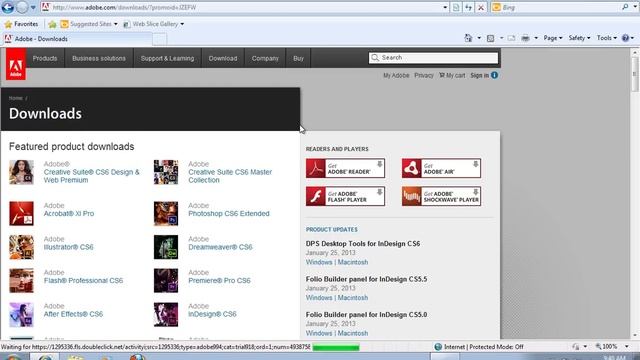This screenshot has height=360, width=640.
Task: Click the InDesign CS6 product icon
Action: 166,314
